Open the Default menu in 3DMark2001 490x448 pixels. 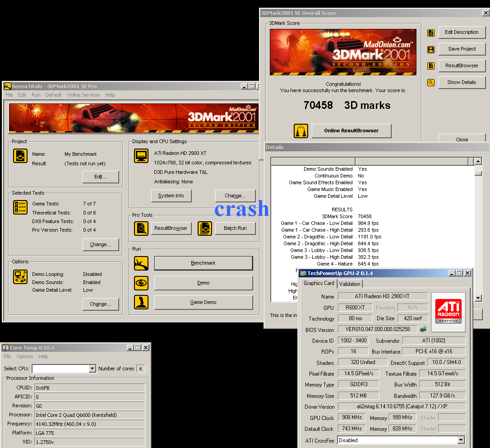pos(53,95)
